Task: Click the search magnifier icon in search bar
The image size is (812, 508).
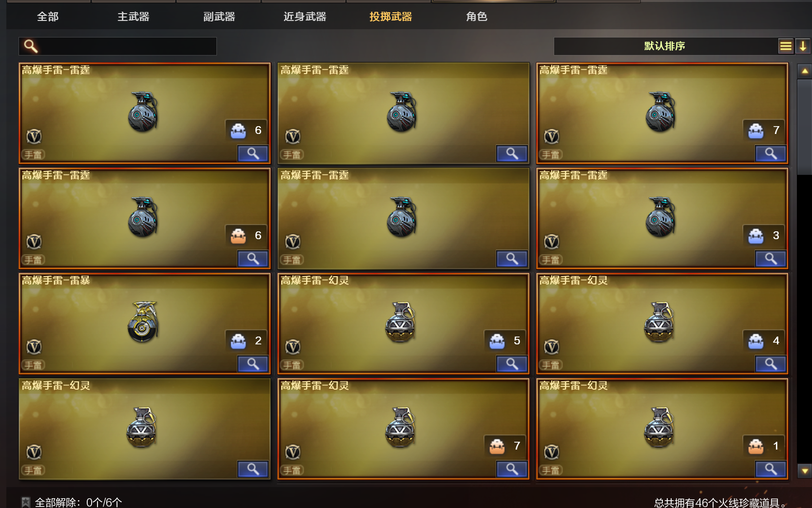Action: point(31,46)
